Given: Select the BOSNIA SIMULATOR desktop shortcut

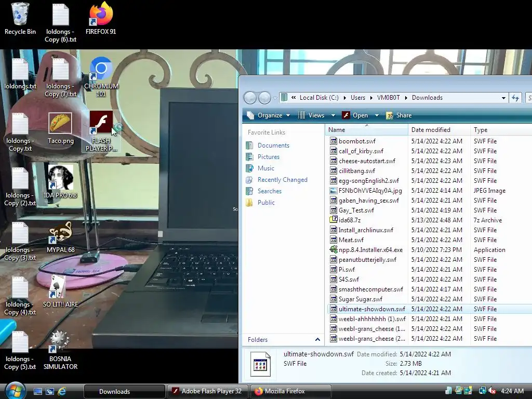Looking at the screenshot, I should [x=60, y=350].
